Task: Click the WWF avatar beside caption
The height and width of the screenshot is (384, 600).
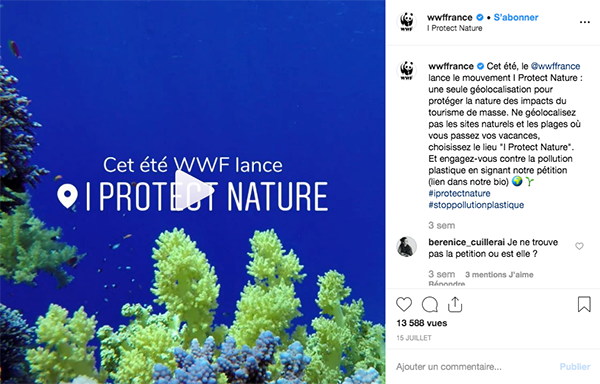Action: coord(406,70)
